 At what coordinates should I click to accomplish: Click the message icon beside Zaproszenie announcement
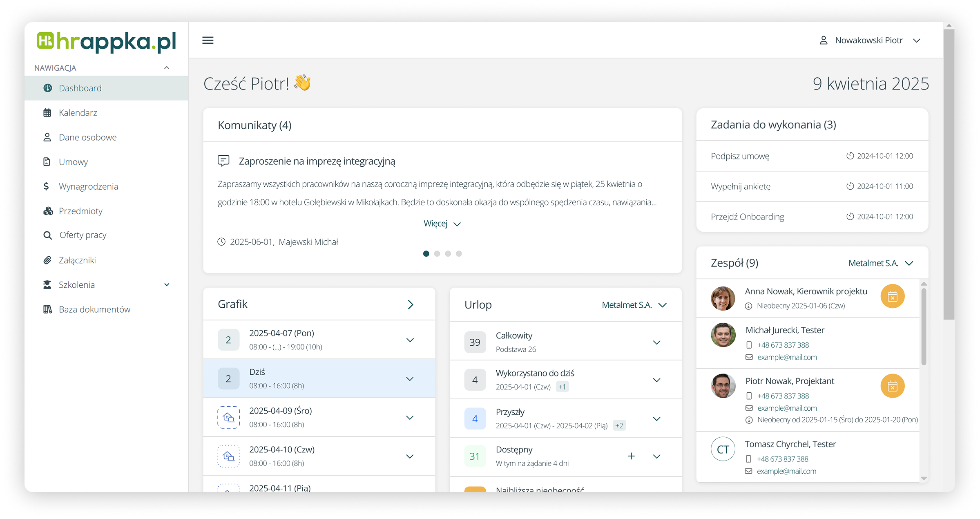pyautogui.click(x=223, y=161)
